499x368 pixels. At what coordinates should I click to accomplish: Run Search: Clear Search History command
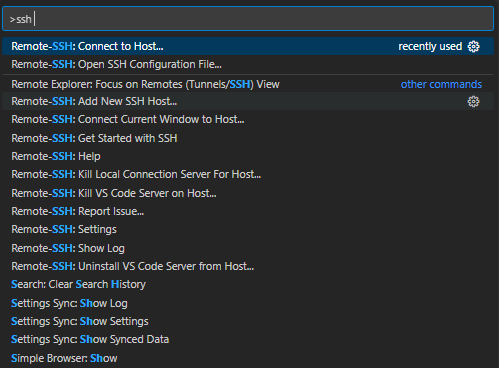coord(248,284)
